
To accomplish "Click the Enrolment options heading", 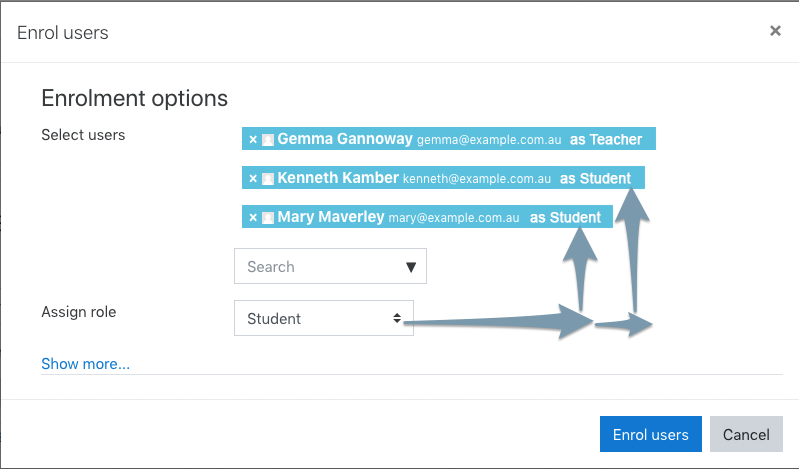I will click(x=135, y=98).
